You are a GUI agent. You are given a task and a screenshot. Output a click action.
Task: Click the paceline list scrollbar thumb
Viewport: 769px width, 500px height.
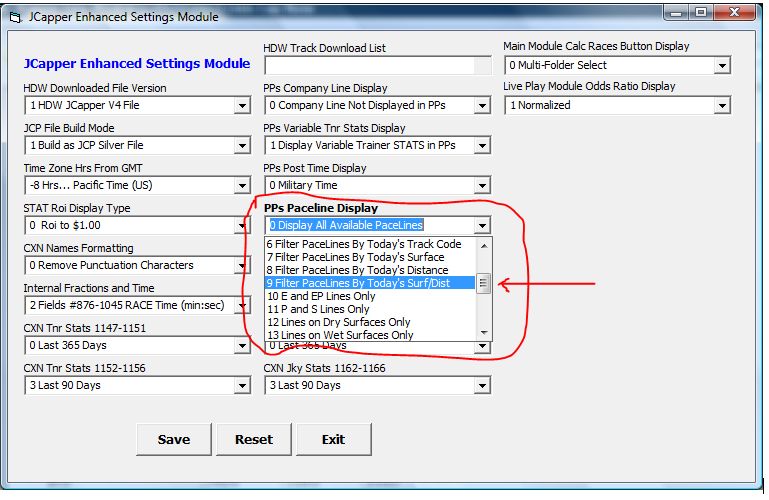click(484, 283)
